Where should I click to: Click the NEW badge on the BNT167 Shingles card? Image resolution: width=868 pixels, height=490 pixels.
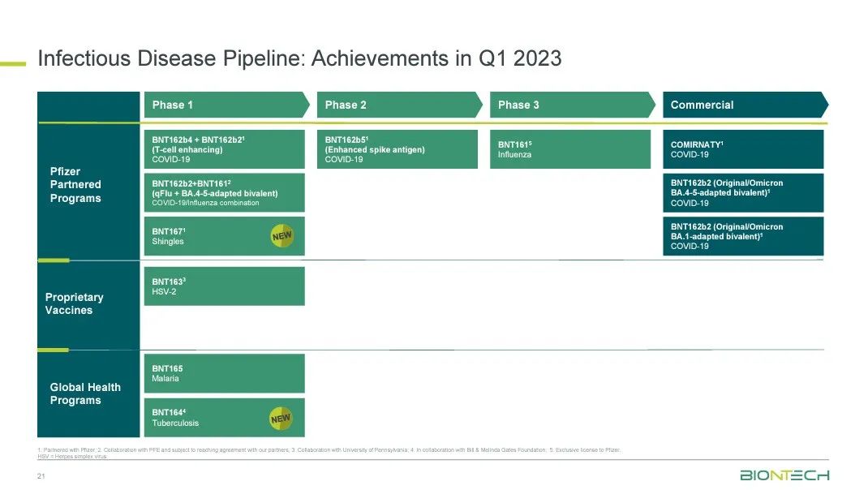point(281,236)
